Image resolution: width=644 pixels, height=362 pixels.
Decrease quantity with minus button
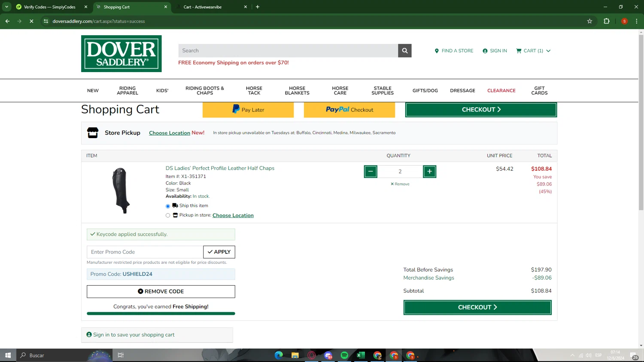click(x=371, y=172)
